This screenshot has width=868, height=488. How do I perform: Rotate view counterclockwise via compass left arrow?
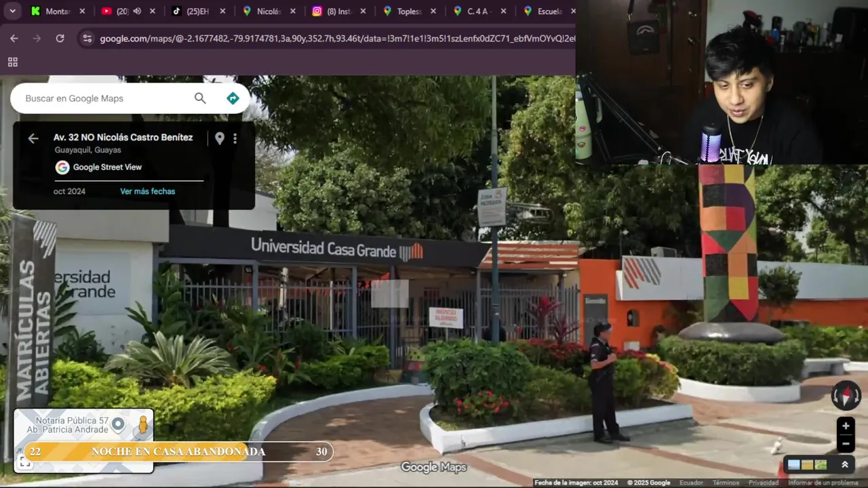[x=835, y=395]
